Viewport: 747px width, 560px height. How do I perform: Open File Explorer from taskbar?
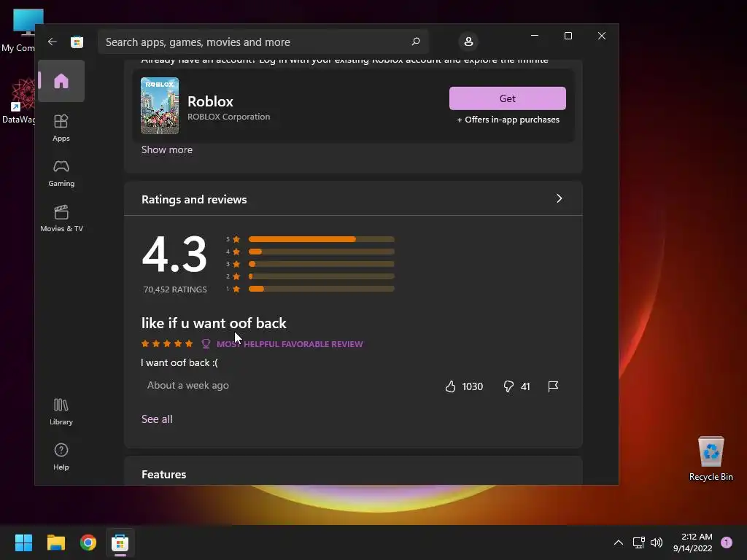[55, 542]
